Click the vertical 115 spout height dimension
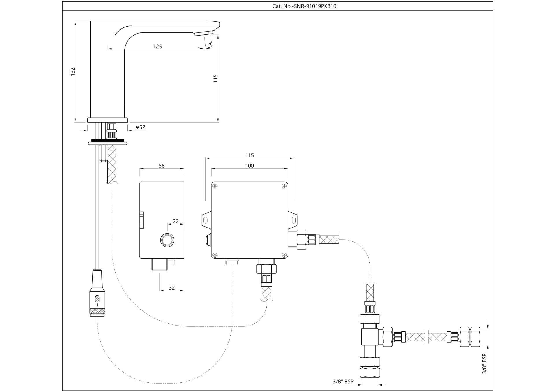The width and height of the screenshot is (555, 392). coord(215,78)
